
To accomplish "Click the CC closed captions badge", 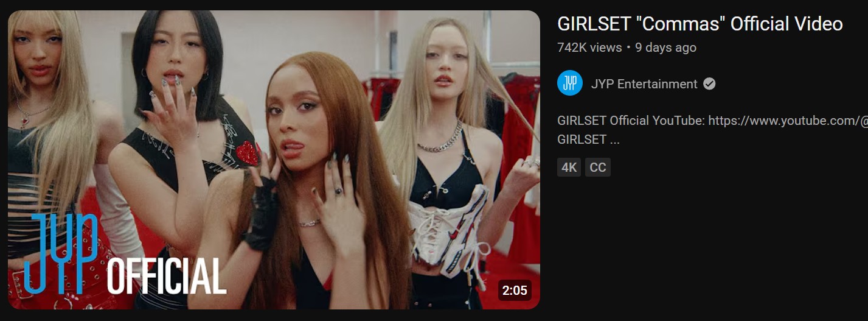I will click(598, 168).
